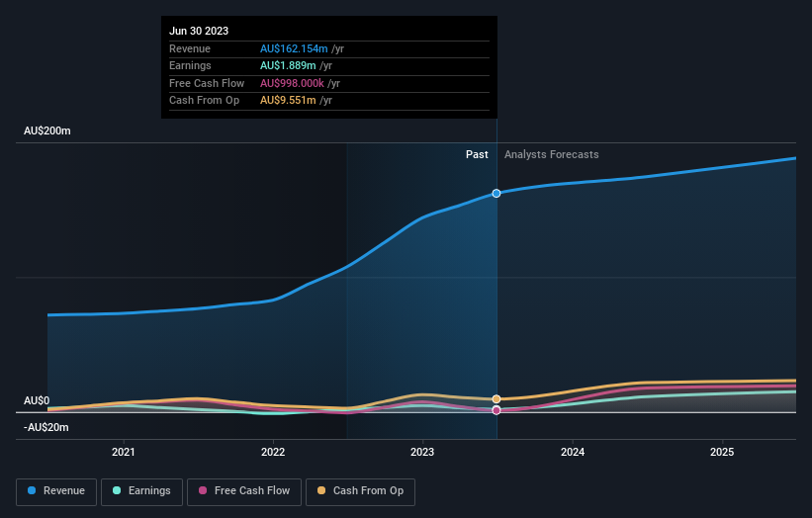
Task: Click the 2025 axis label
Action: 722,453
